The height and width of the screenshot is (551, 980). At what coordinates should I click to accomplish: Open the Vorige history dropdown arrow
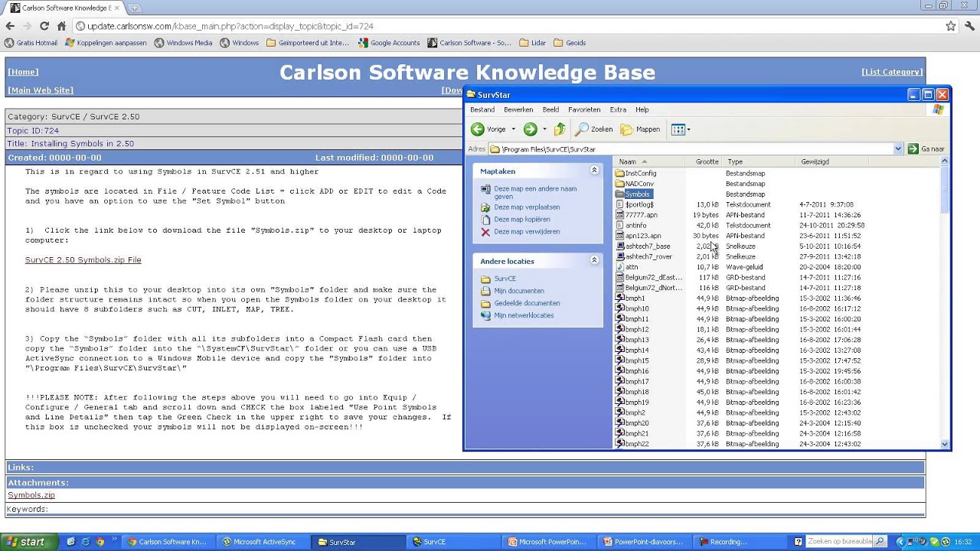pos(513,129)
